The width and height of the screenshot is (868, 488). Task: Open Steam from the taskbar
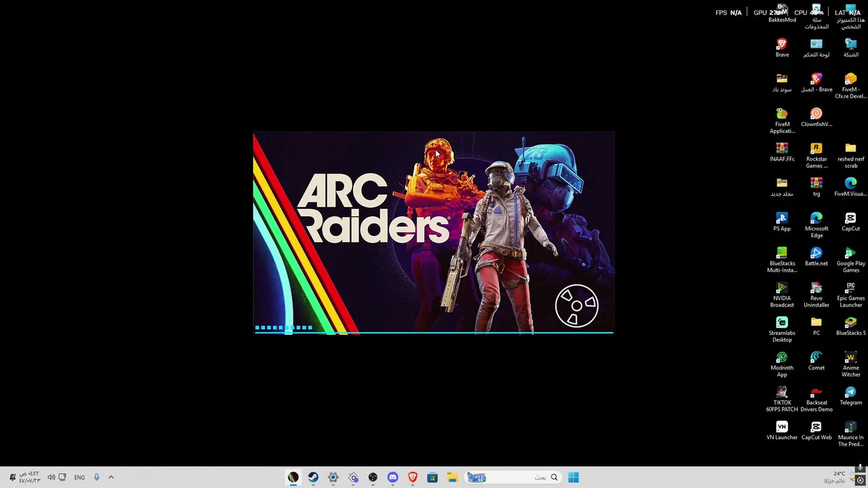click(x=313, y=477)
